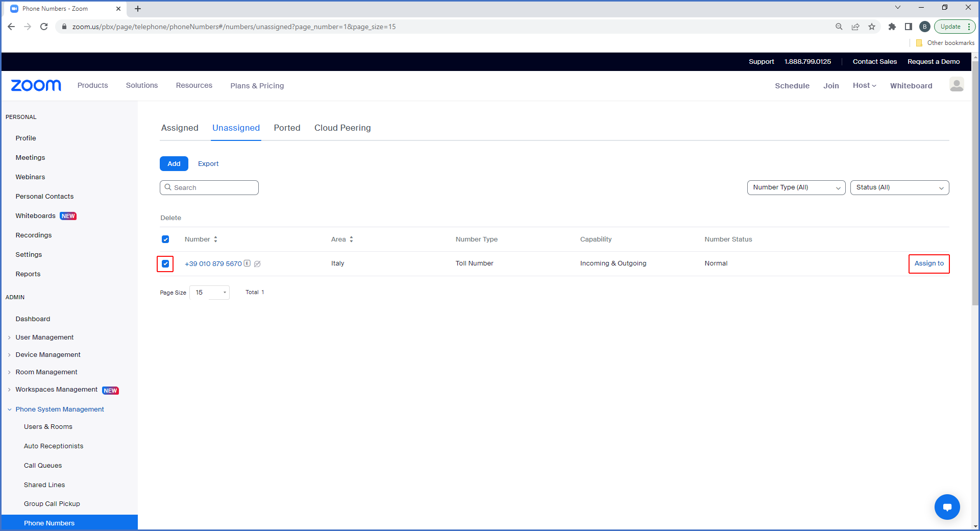
Task: Click the zoom magnifier icon in address bar
Action: [x=839, y=27]
